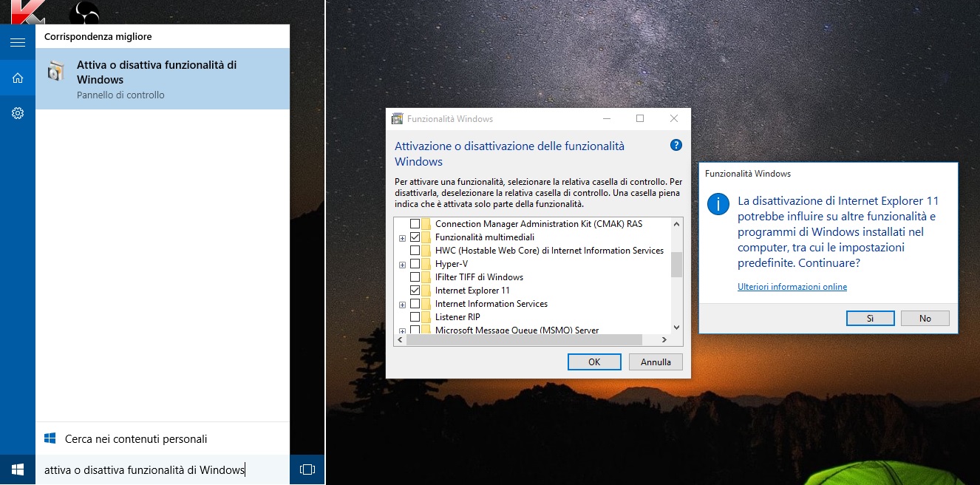Enable the IFilter TIFF di Windows checkbox

coord(415,277)
